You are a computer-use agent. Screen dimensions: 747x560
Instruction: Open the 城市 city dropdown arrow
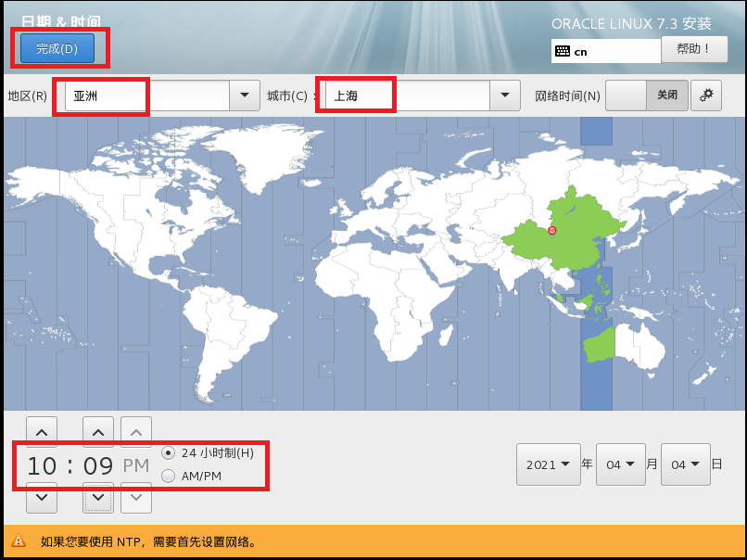point(505,95)
